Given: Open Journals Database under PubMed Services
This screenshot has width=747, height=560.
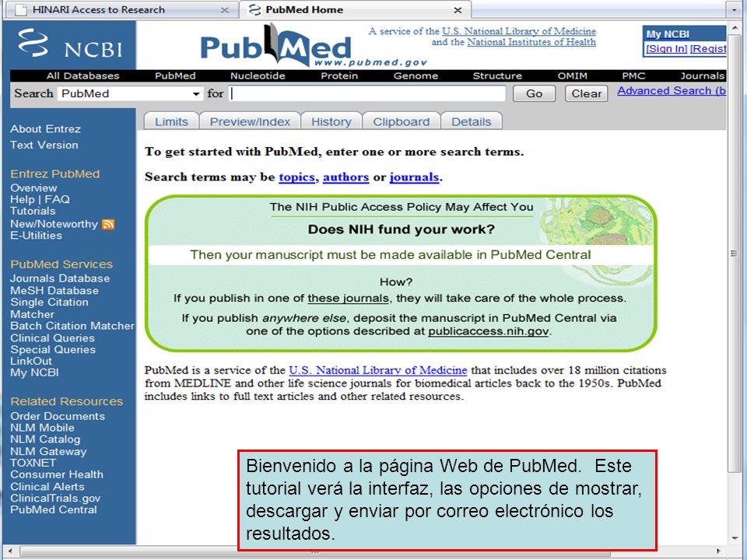Looking at the screenshot, I should click(60, 278).
